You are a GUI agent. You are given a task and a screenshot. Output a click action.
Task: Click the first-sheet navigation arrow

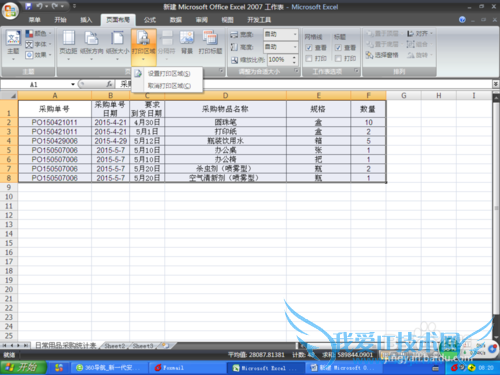[4, 346]
